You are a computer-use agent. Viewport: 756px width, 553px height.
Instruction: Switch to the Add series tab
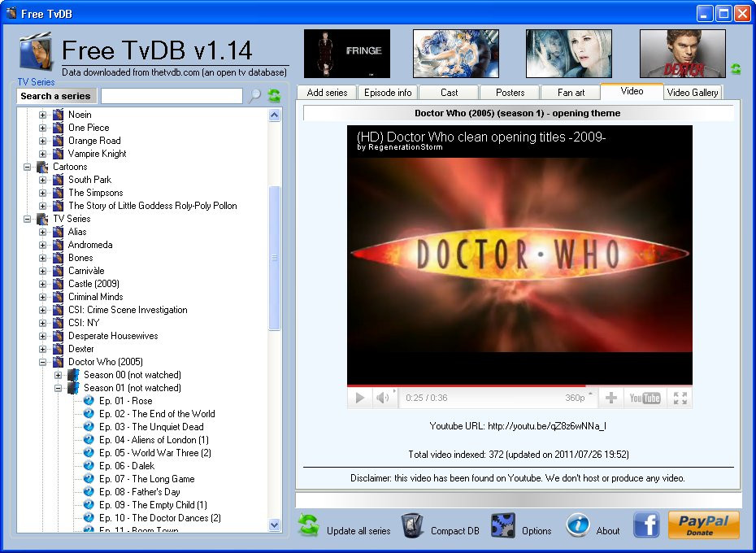tap(327, 92)
